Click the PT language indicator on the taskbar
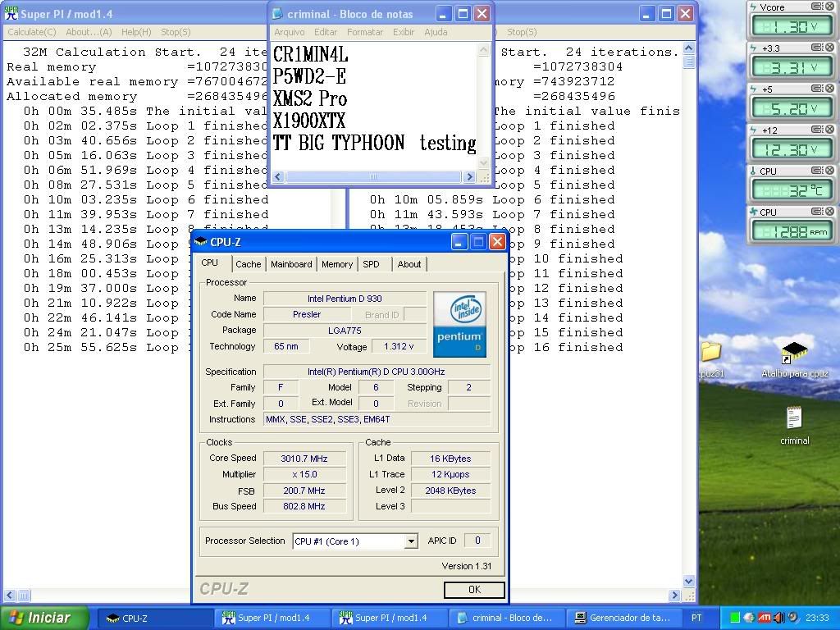The width and height of the screenshot is (840, 630). coord(696,619)
